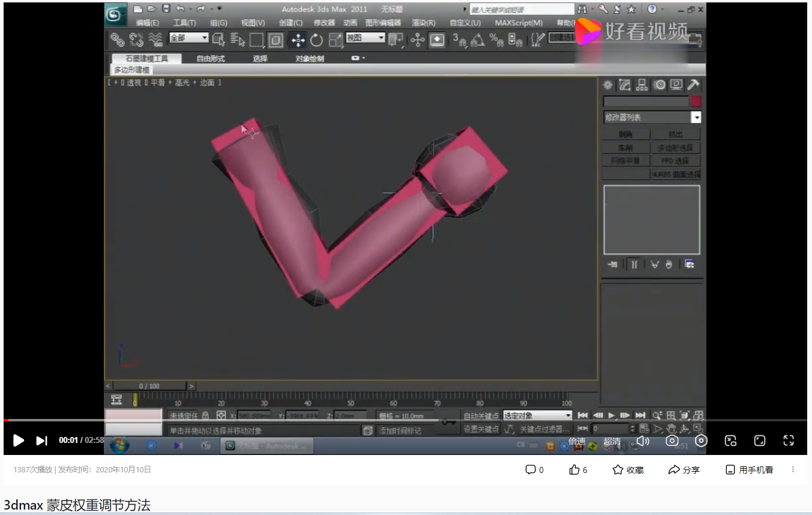Open the 编辑(E) menu in 3ds Max

point(147,23)
